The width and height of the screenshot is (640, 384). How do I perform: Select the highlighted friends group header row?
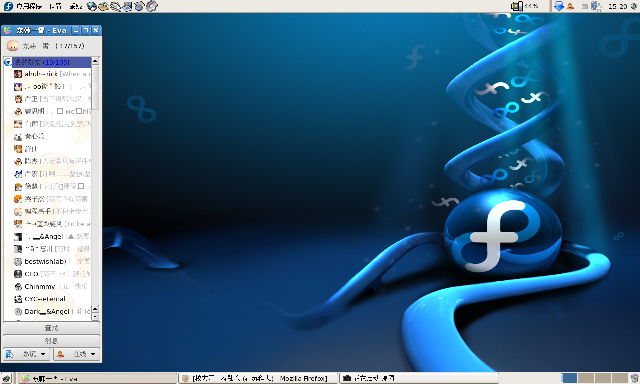pyautogui.click(x=51, y=62)
